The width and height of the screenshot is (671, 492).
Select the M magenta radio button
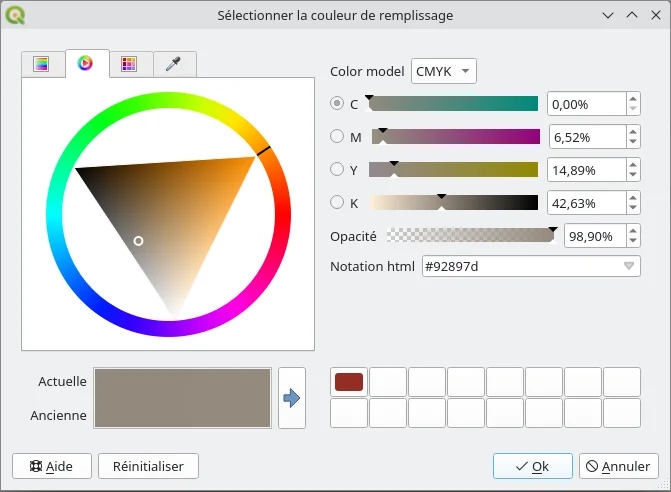pyautogui.click(x=337, y=137)
